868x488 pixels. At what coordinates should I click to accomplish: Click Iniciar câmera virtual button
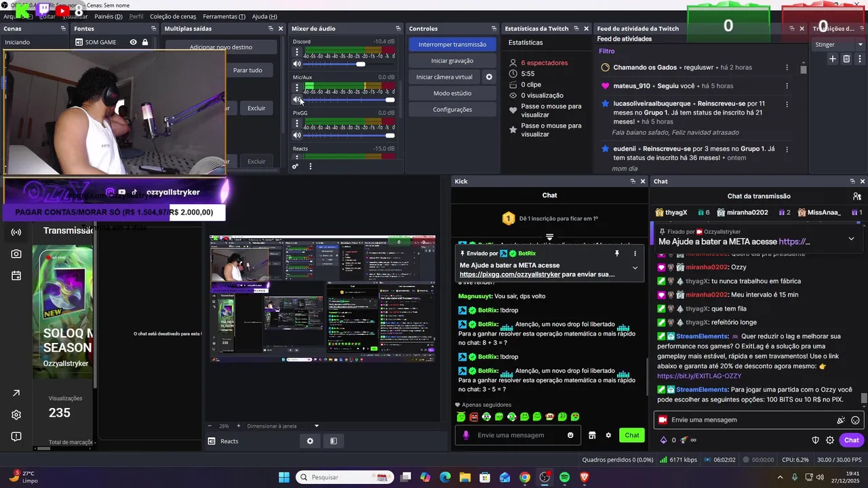[444, 77]
